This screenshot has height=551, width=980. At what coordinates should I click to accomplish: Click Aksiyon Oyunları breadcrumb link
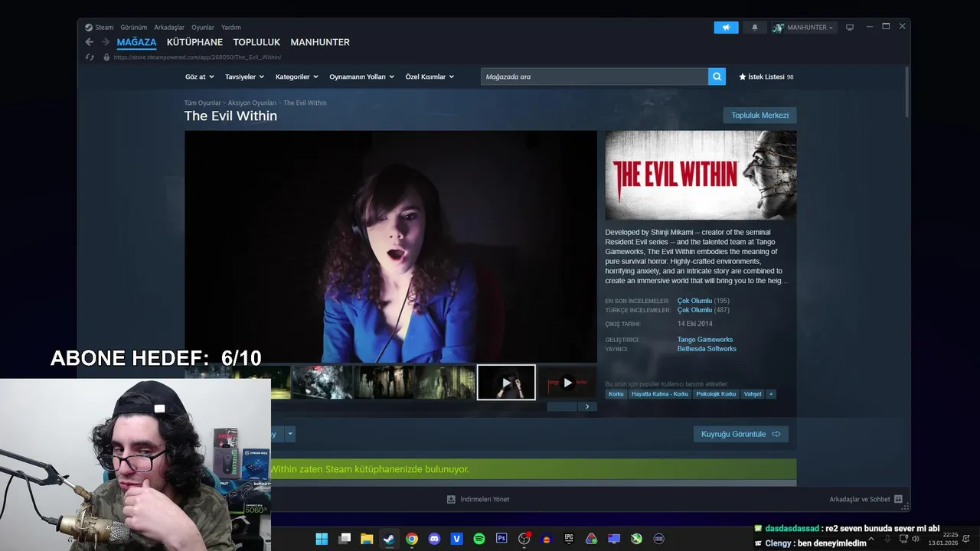(252, 103)
